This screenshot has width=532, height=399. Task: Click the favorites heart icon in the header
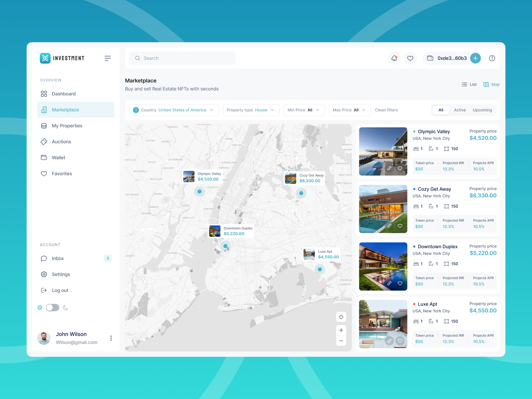(410, 58)
